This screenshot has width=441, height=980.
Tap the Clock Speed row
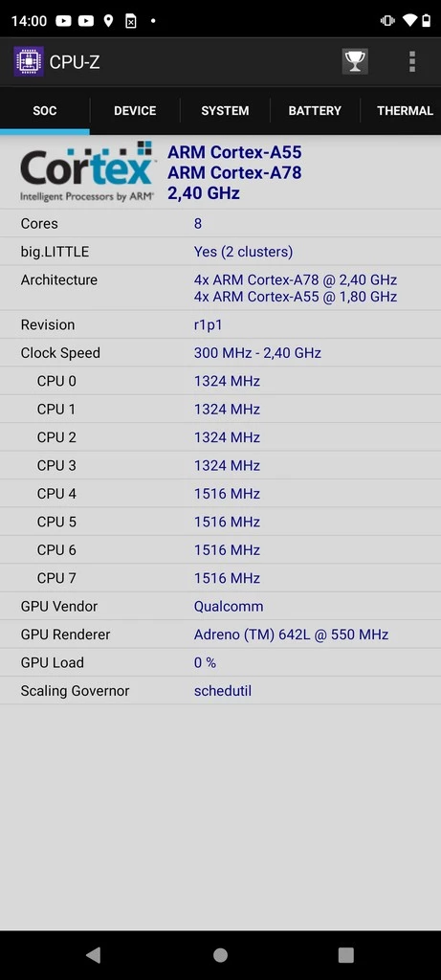click(x=220, y=353)
